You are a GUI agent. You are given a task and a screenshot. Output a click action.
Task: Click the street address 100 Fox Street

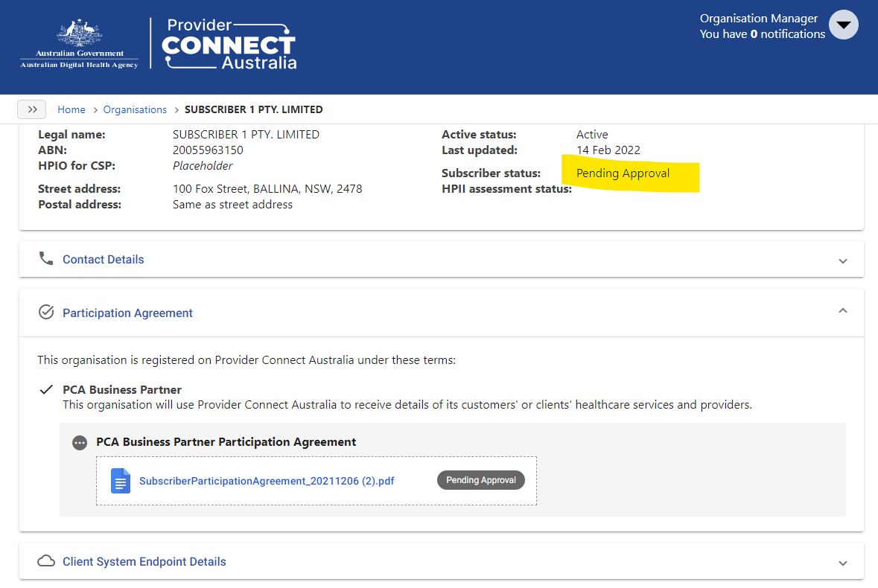pos(267,189)
